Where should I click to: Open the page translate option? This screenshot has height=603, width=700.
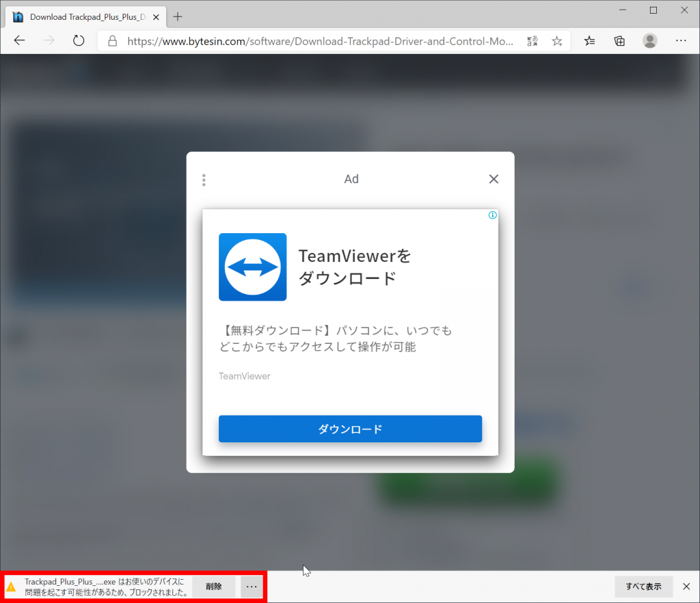click(x=532, y=41)
